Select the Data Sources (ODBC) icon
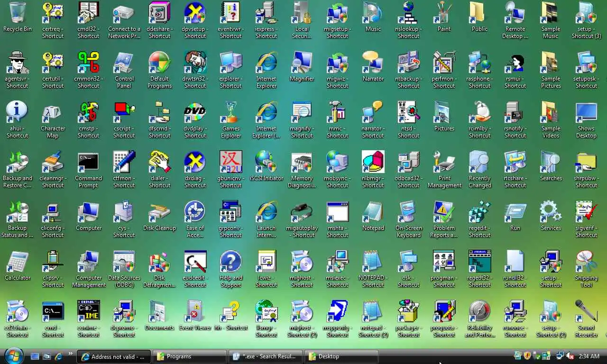607x364 pixels. pyautogui.click(x=124, y=262)
